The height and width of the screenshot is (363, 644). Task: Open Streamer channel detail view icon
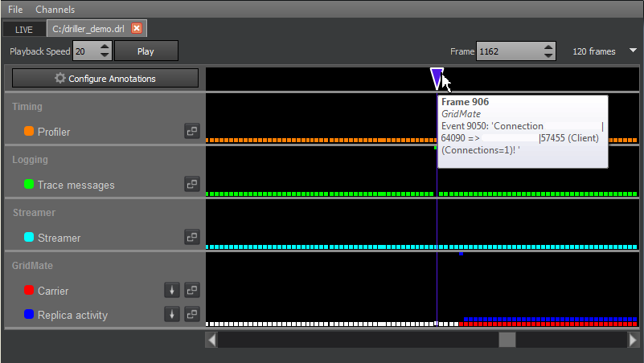tap(191, 238)
